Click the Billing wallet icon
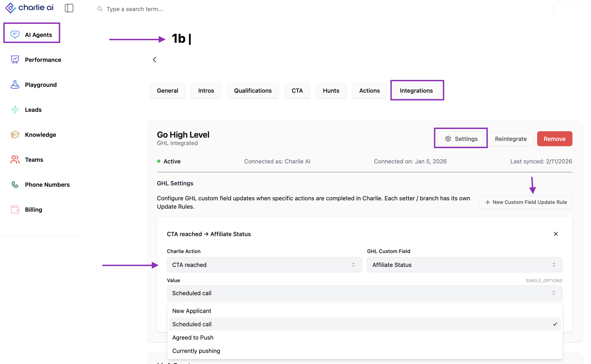 [15, 209]
